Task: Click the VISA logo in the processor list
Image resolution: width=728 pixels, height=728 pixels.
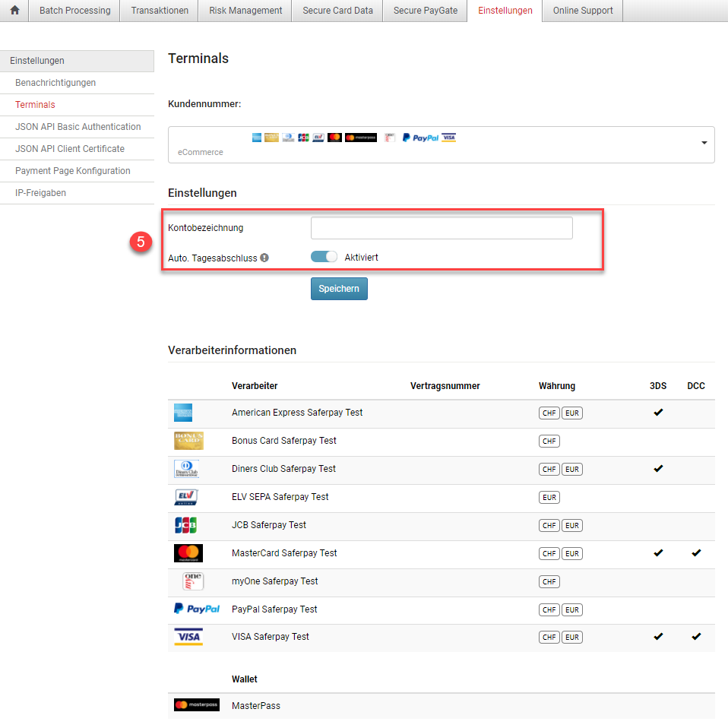Action: click(188, 637)
